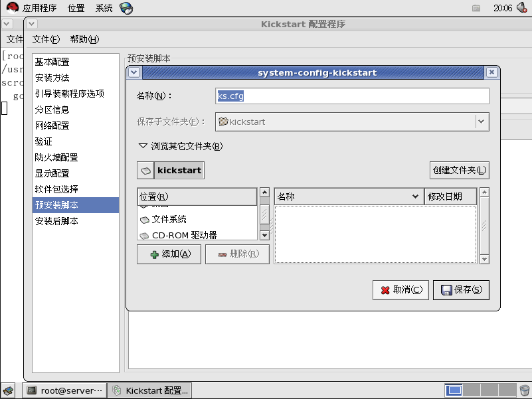532x399 pixels.
Task: Select 基本配置 in sidebar
Action: 76,62
